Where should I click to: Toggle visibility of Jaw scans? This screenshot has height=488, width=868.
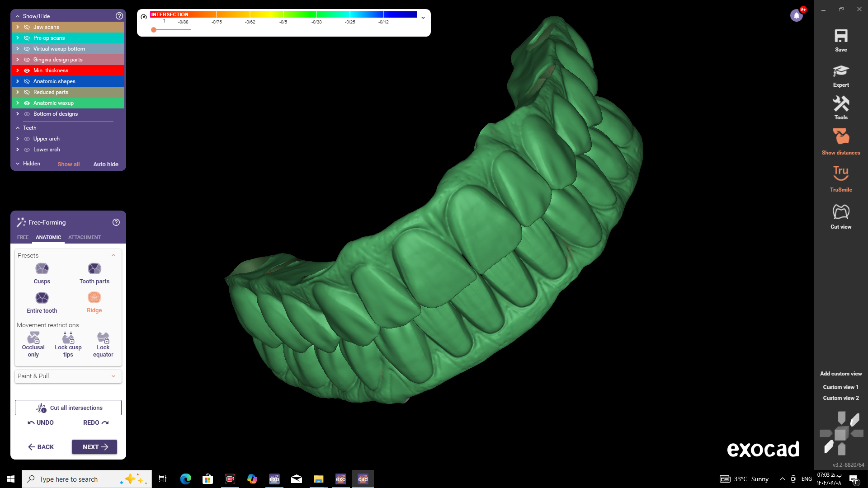[27, 27]
